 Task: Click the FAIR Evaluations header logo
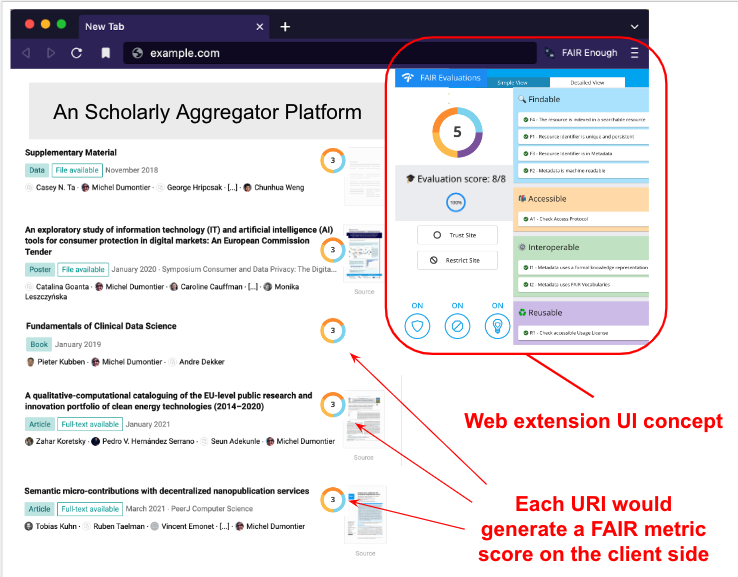click(x=408, y=78)
